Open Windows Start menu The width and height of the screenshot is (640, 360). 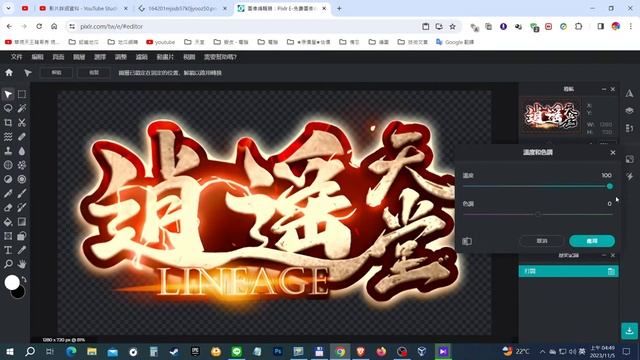click(x=9, y=351)
